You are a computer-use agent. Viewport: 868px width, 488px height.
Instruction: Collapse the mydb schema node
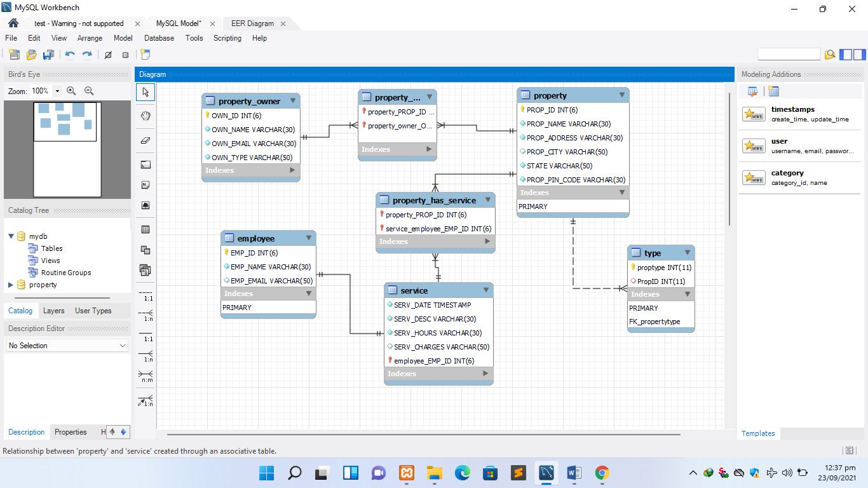[x=11, y=236]
